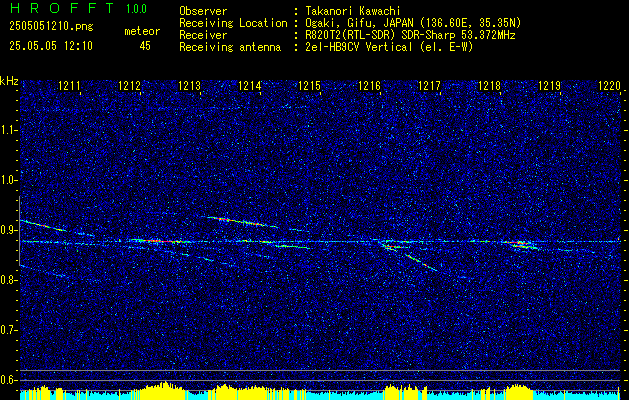Image resolution: width=629 pixels, height=400 pixels.
Task: Click the version number 1.0.0
Action: click(136, 8)
